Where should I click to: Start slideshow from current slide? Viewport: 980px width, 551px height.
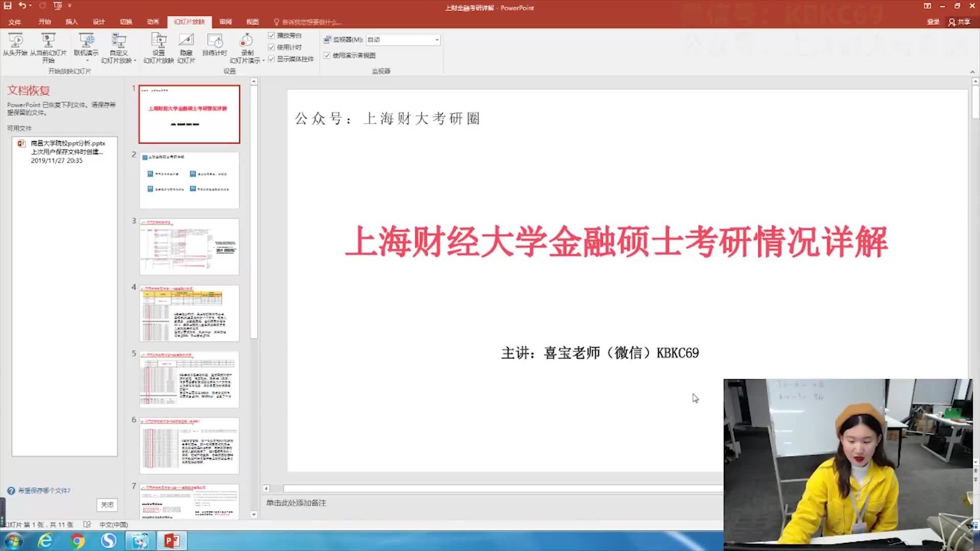click(x=48, y=46)
